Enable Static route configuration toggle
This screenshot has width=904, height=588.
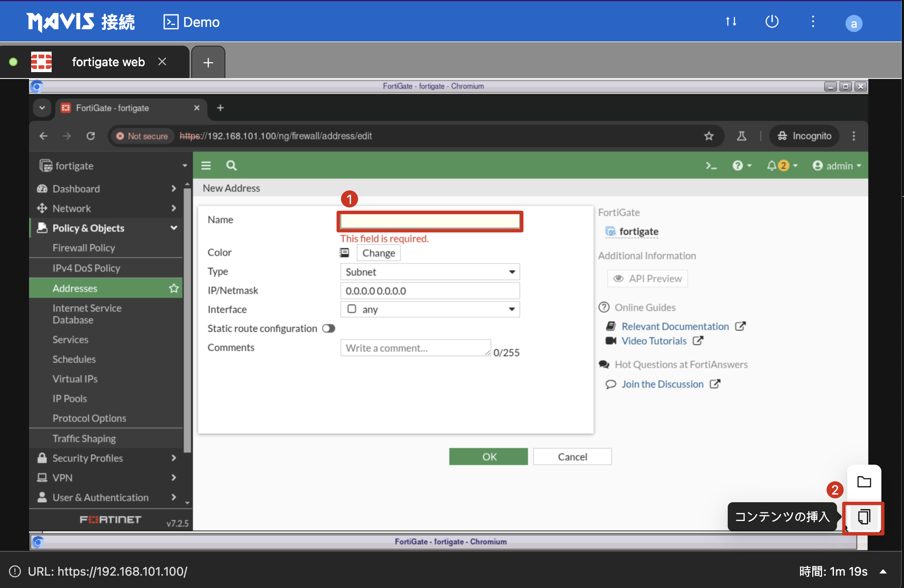(x=329, y=329)
